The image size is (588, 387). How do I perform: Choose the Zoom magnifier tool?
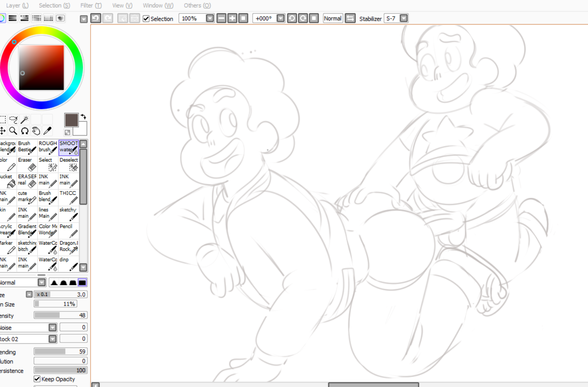click(x=13, y=131)
